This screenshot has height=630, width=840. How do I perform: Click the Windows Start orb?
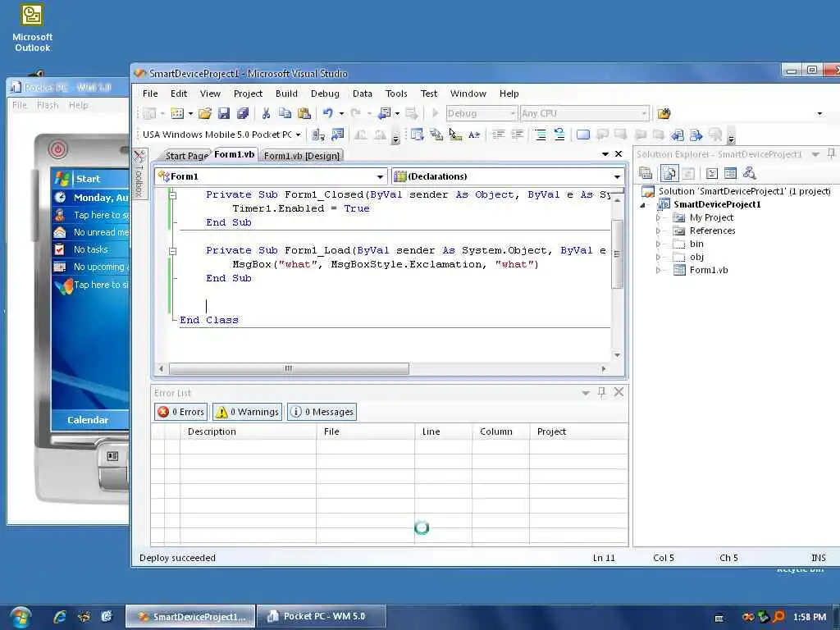pyautogui.click(x=21, y=617)
